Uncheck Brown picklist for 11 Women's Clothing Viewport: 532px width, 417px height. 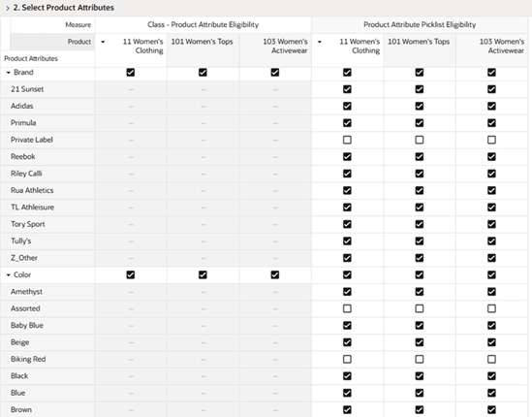point(347,410)
